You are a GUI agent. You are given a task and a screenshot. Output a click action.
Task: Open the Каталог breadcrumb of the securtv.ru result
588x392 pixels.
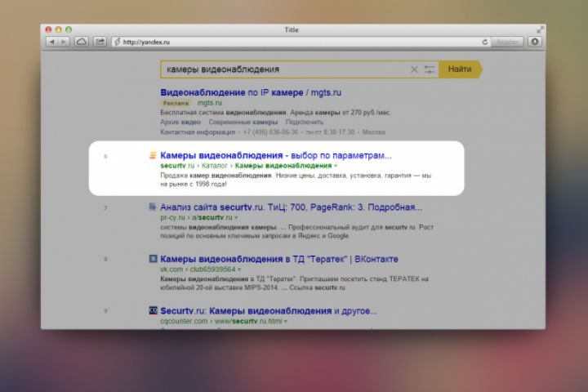point(215,166)
